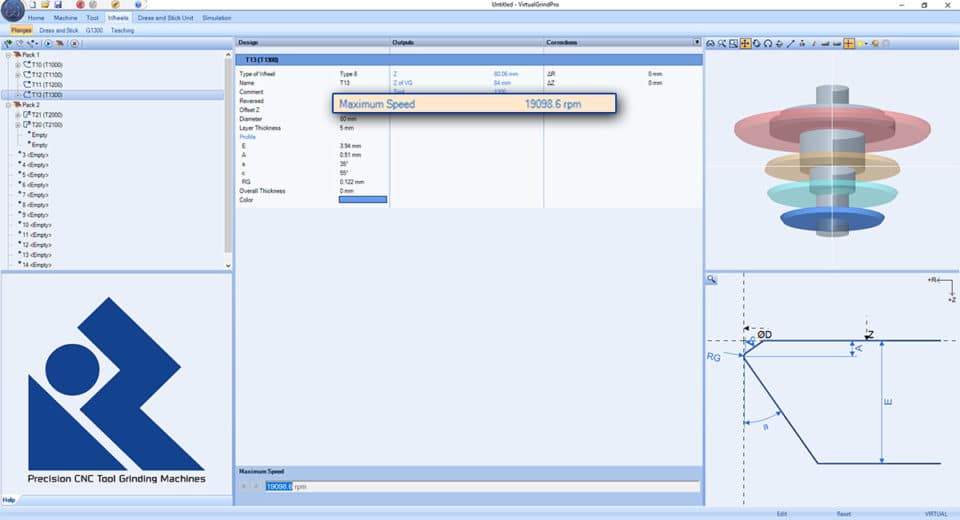Click the tree scrollbar down arrow
Viewport: 960px width, 520px height.
click(x=228, y=266)
